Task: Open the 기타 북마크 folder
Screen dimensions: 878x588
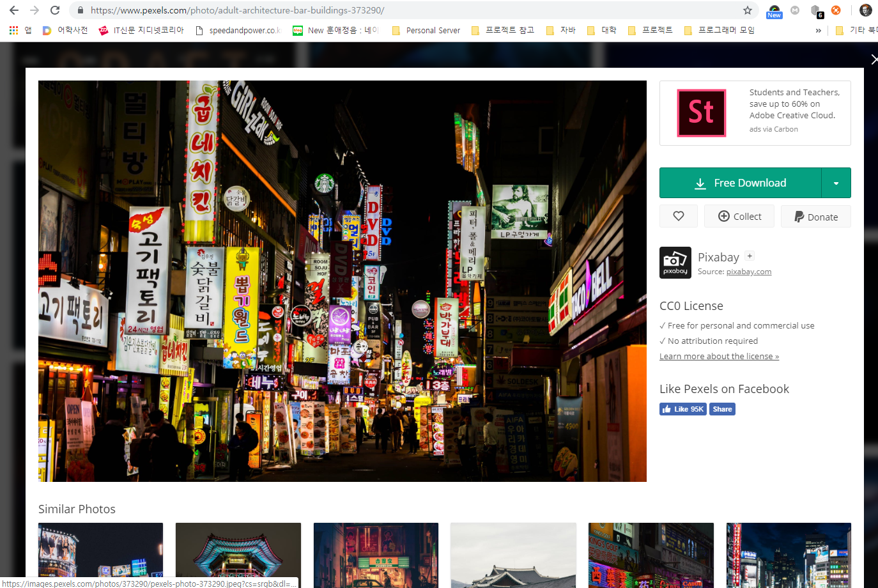Action: tap(856, 30)
